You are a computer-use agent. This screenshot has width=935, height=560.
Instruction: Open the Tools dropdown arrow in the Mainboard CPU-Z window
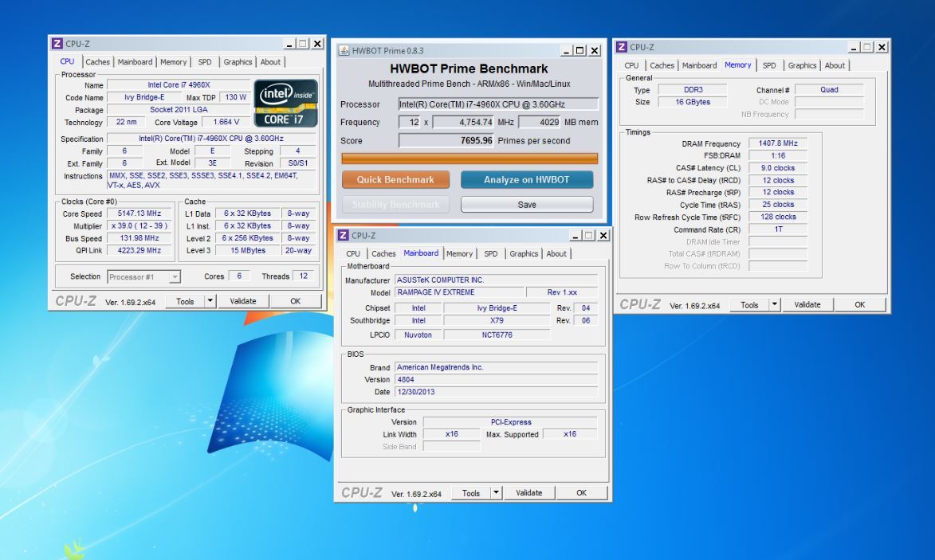click(496, 492)
